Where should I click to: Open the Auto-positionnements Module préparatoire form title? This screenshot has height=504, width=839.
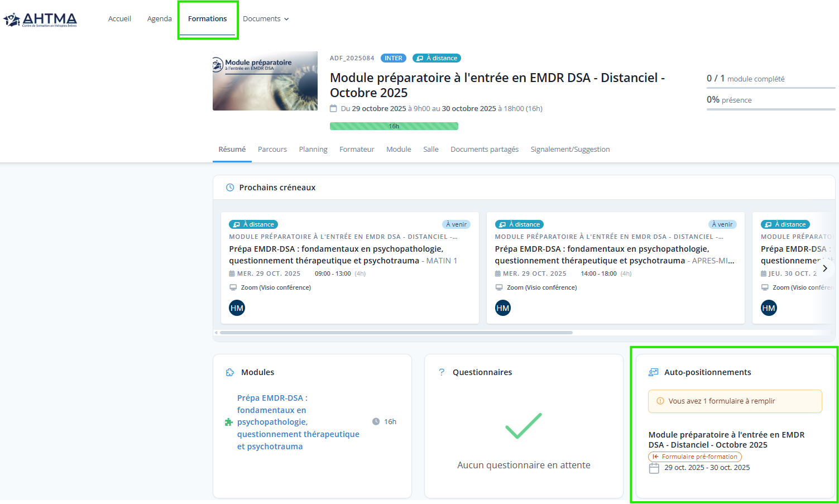coord(727,440)
